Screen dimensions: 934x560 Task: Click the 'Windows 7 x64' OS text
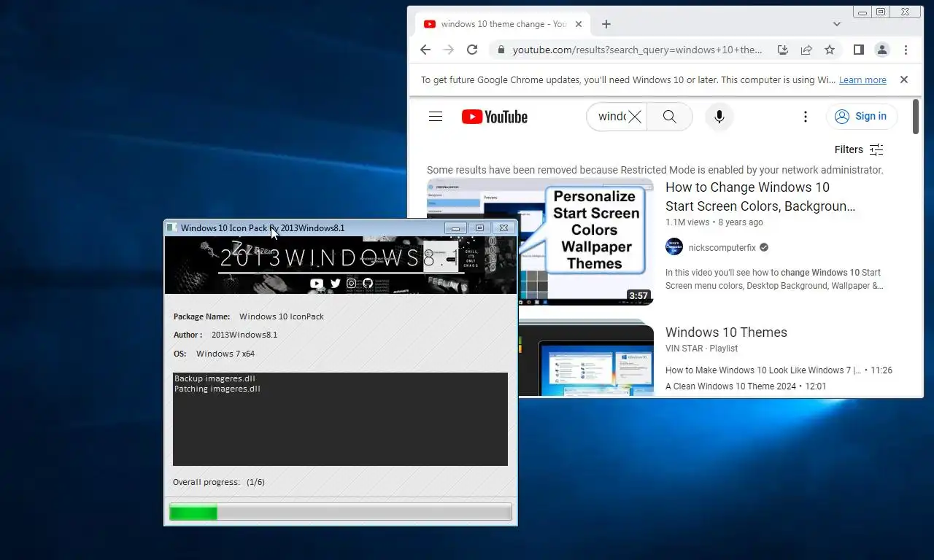click(225, 354)
